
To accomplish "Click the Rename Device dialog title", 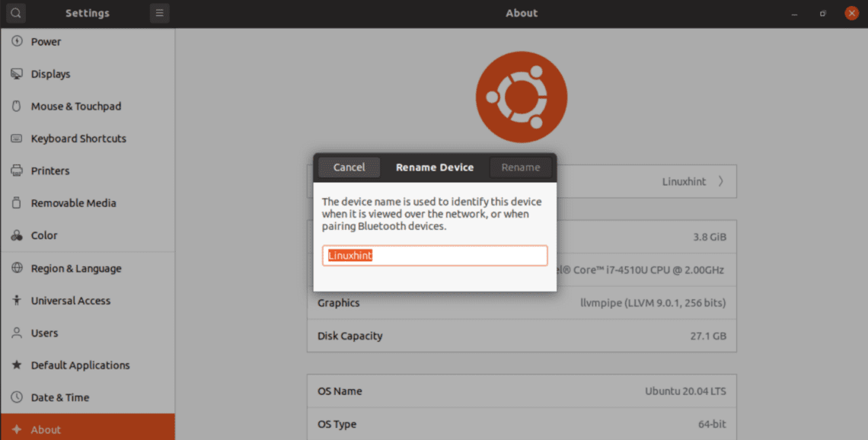I will click(435, 167).
